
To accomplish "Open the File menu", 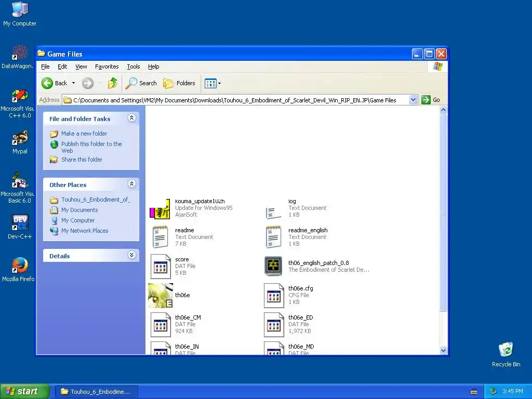I will (x=45, y=66).
